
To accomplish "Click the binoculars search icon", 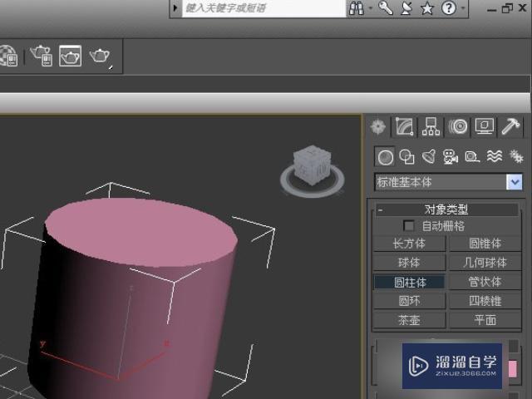I will tap(357, 7).
